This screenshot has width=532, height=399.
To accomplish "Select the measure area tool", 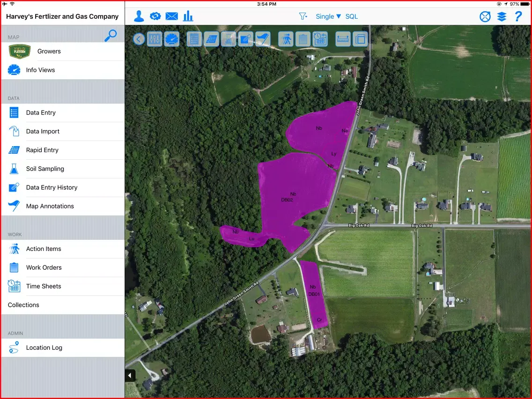I will click(x=360, y=39).
